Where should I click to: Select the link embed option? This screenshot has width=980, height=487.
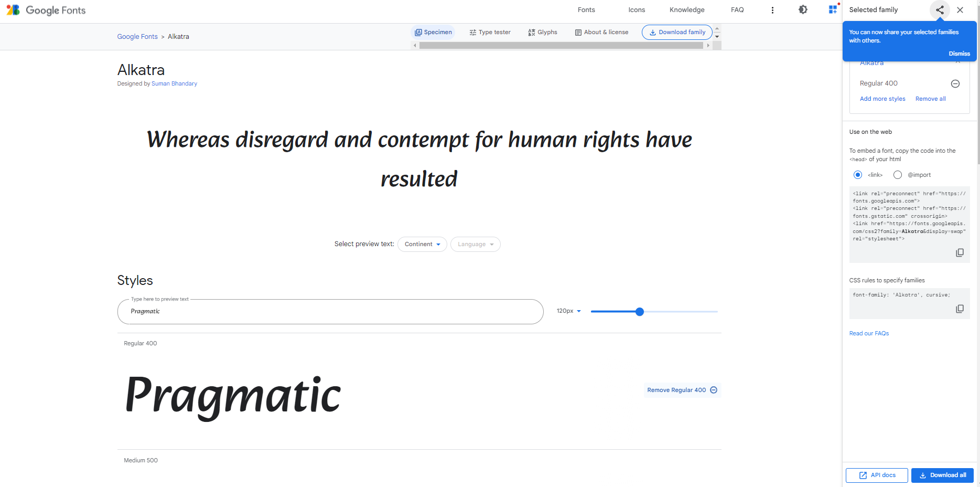pos(858,175)
